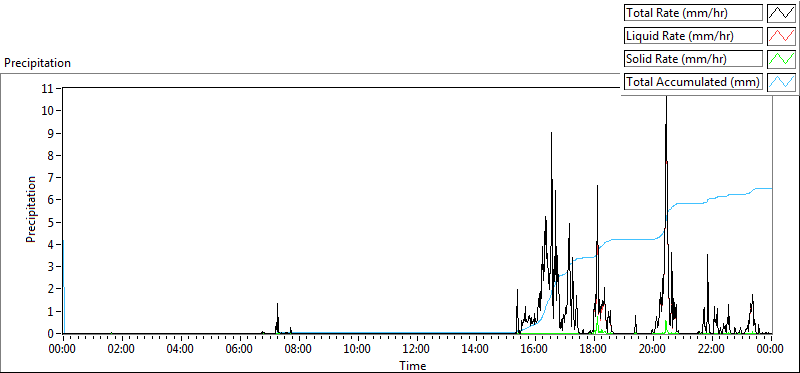Click the Total Rate black line-style icon
Screen dimensions: 800x373
click(x=781, y=12)
